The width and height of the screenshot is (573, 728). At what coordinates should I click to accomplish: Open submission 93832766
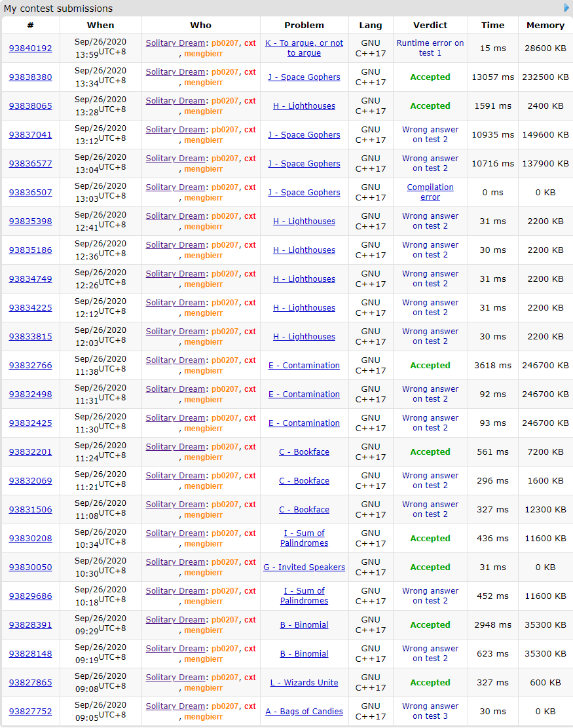coord(30,366)
